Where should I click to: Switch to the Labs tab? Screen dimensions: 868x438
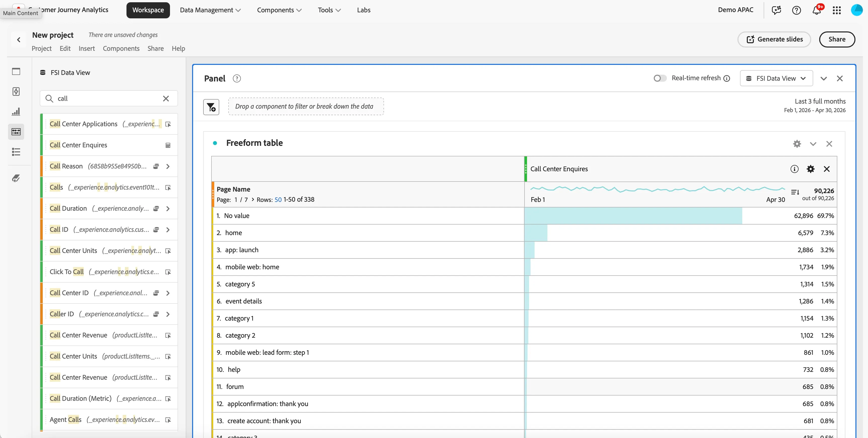pyautogui.click(x=364, y=10)
